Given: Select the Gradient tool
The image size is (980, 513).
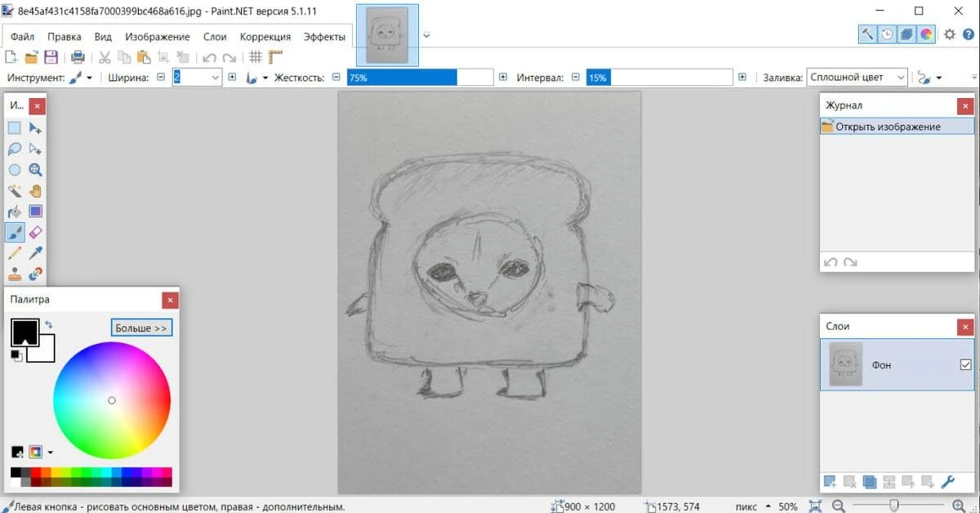Looking at the screenshot, I should pyautogui.click(x=35, y=212).
